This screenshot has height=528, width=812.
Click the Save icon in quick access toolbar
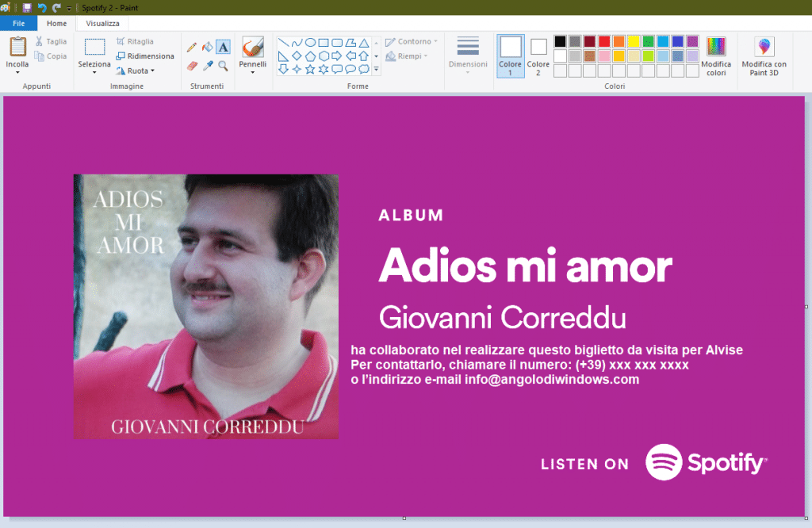[27, 8]
